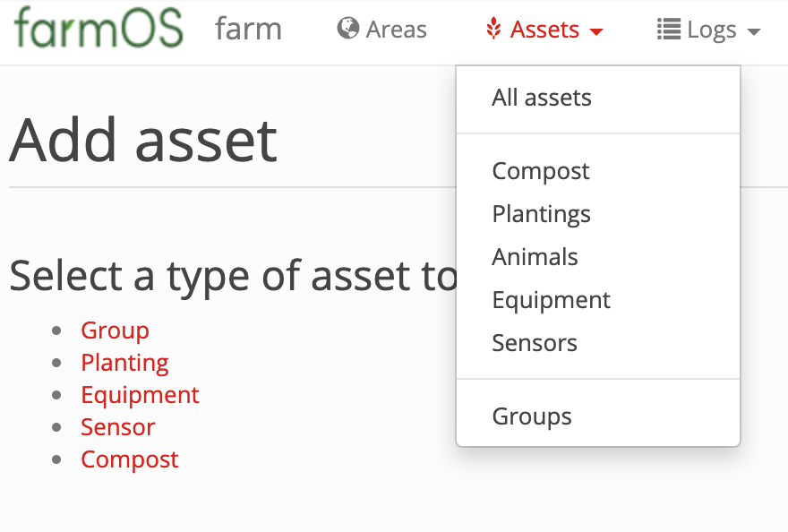Add a Sensor asset type link
Image resolution: width=788 pixels, height=532 pixels.
click(x=118, y=427)
